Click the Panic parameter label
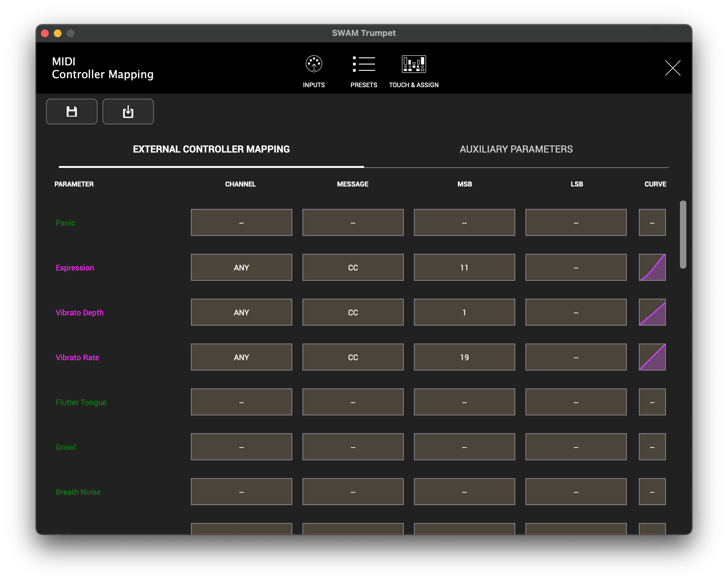The image size is (728, 582). pyautogui.click(x=65, y=223)
